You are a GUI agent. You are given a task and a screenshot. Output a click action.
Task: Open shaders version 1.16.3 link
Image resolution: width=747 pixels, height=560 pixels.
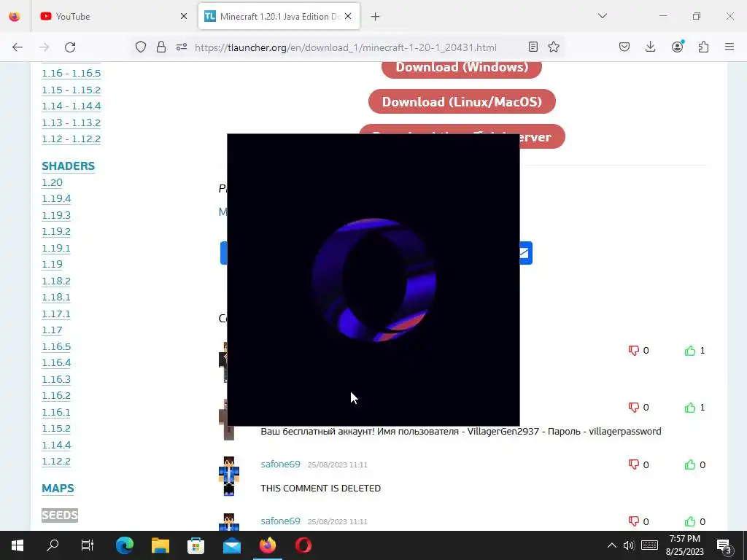[x=56, y=379]
